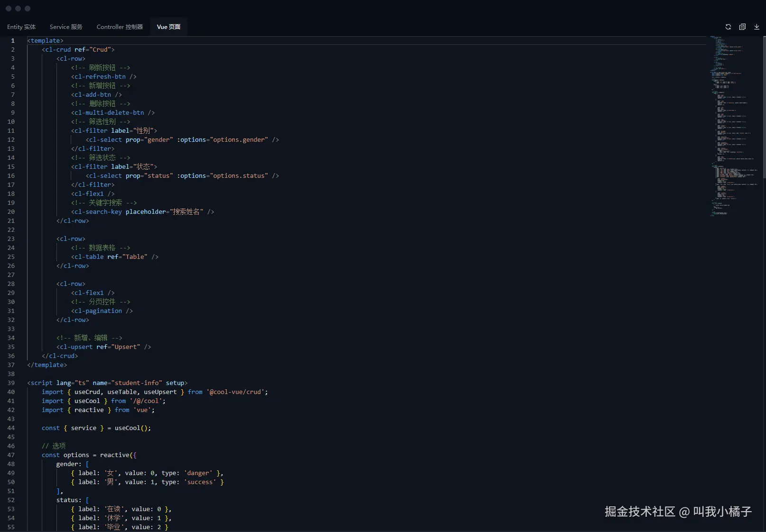Screen dimensions: 766x532
Task: Click line number 22 in the gutter
Action: click(x=11, y=230)
